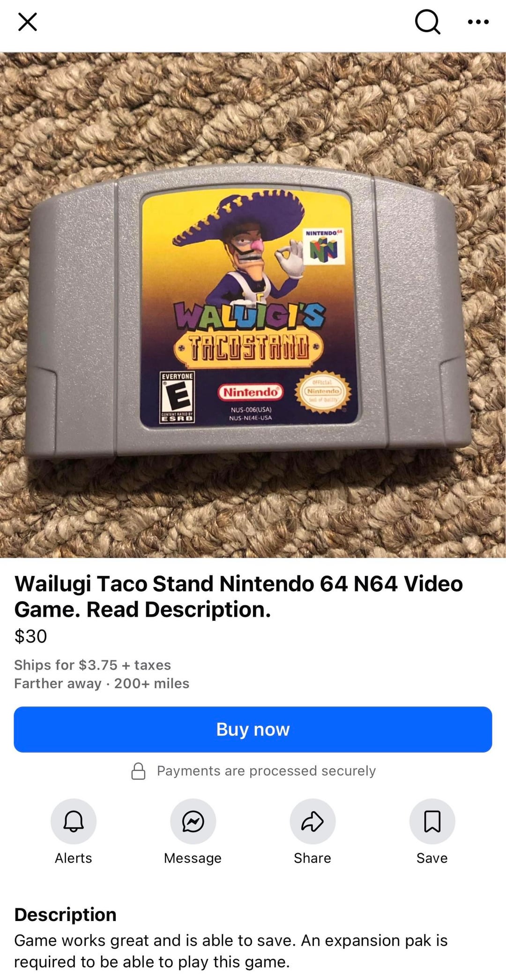
Task: Click the Buy now button
Action: 253,729
